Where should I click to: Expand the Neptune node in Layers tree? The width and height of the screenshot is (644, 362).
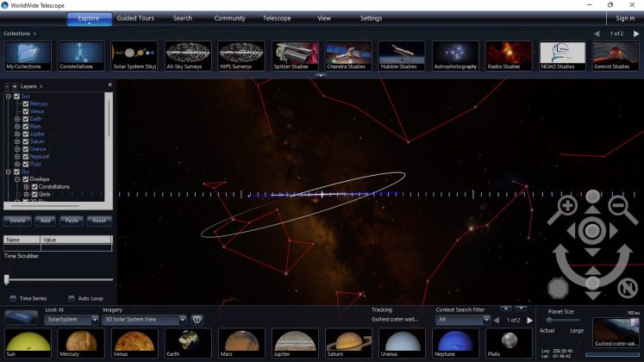click(17, 156)
